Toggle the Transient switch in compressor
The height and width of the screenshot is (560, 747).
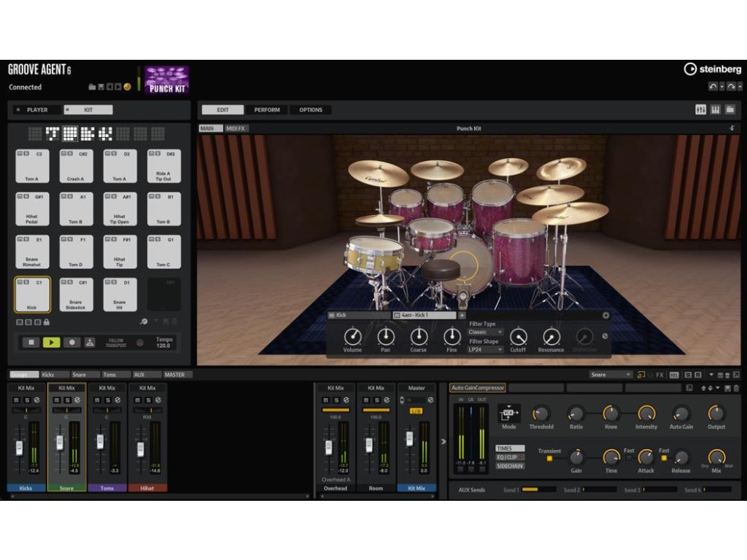[x=549, y=458]
